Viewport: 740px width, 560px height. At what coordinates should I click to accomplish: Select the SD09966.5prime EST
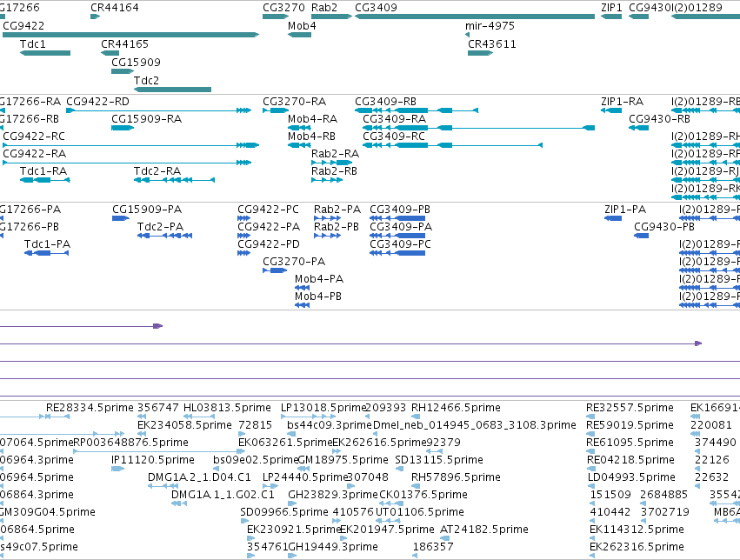[x=244, y=522]
